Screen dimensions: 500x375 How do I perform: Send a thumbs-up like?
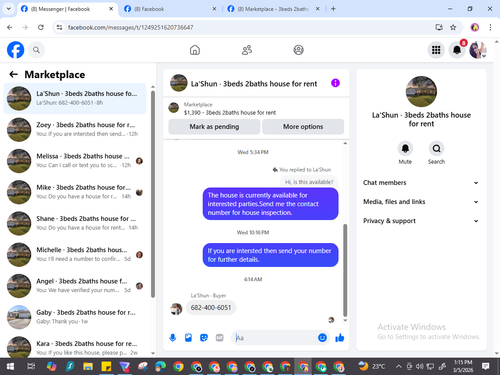(x=340, y=338)
